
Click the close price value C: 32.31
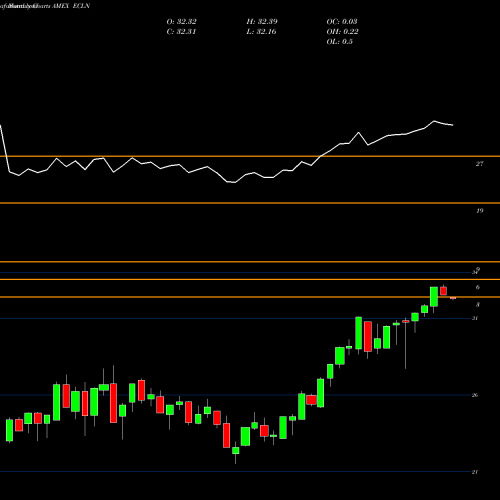pos(181,32)
